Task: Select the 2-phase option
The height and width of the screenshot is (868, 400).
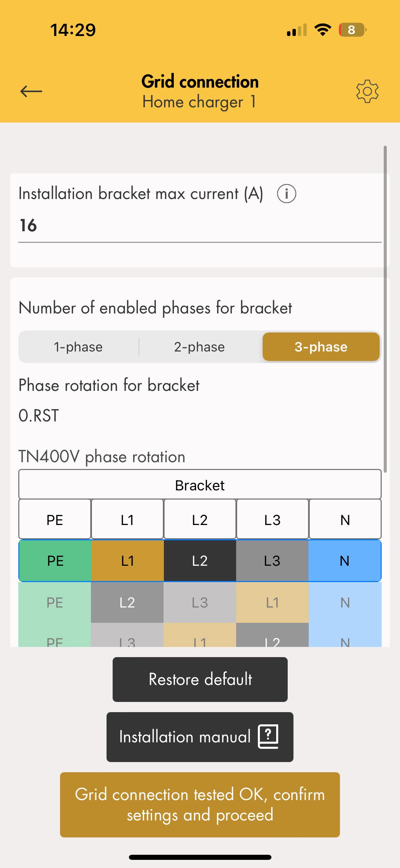Action: [199, 347]
